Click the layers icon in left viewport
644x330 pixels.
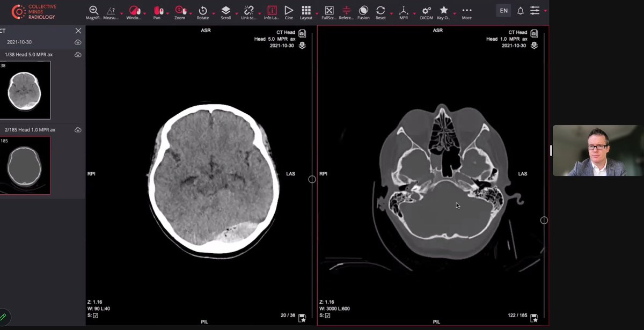coord(302,46)
